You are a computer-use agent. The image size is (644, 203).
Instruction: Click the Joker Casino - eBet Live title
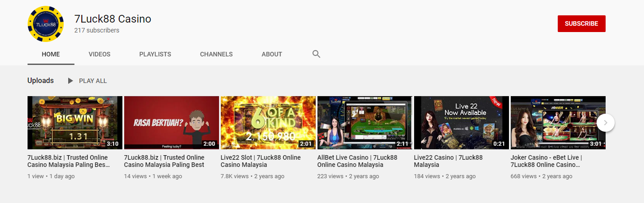click(546, 161)
